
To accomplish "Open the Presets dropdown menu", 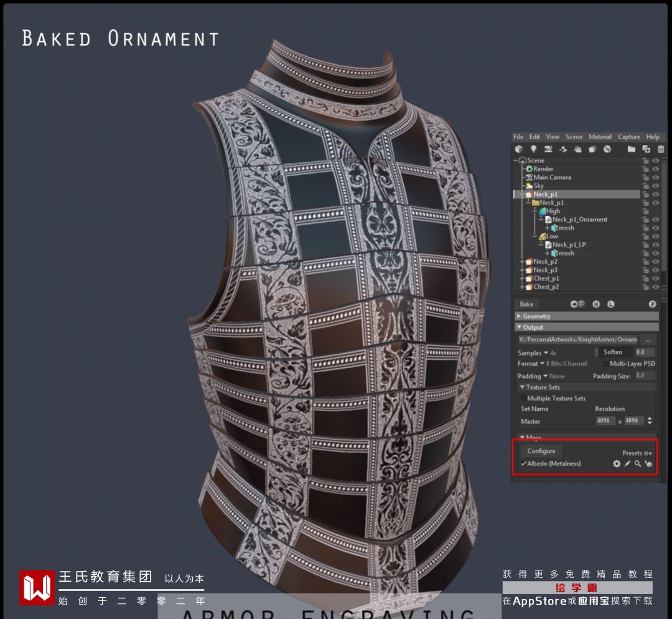I will click(637, 454).
